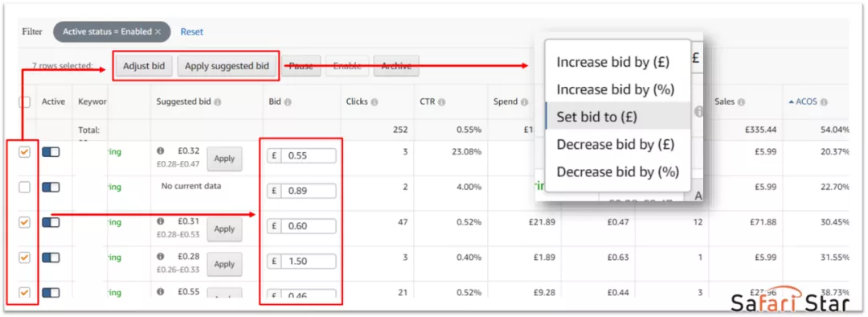The height and width of the screenshot is (317, 868).
Task: Click the 30.45% ACOS cell
Action: 836,222
